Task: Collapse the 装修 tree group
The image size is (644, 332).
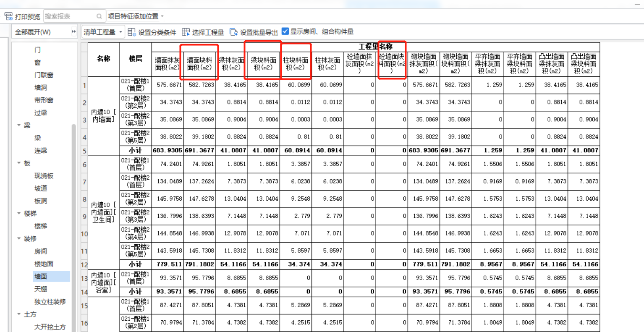Action: 19,238
